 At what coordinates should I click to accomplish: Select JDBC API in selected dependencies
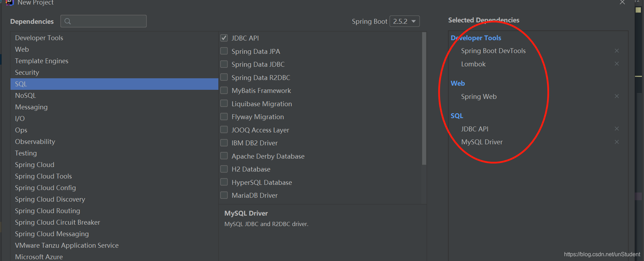pyautogui.click(x=474, y=129)
